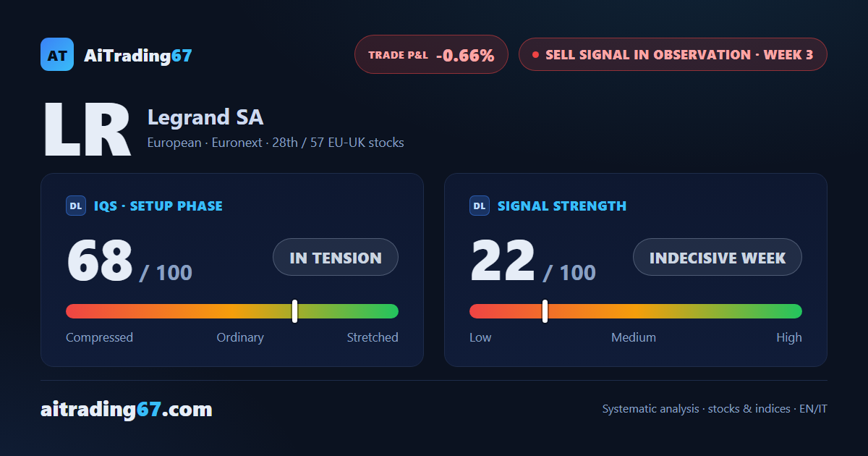Click the DL badge beside IQS Setup Phase
868x456 pixels.
click(x=76, y=206)
